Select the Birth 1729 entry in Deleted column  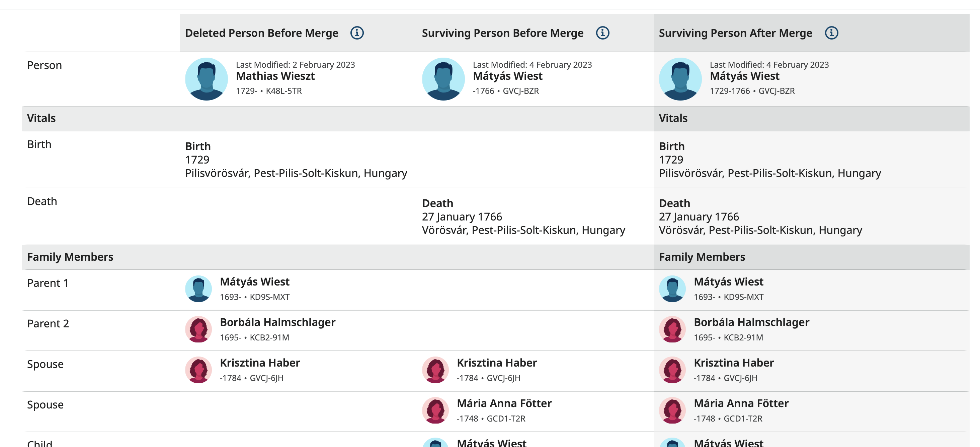pyautogui.click(x=296, y=159)
